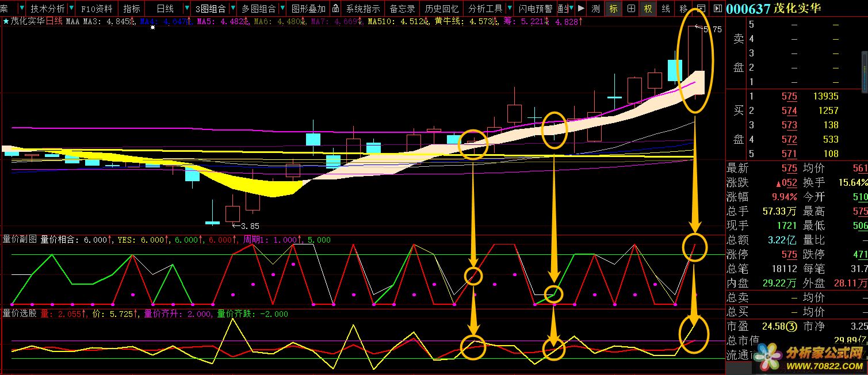The image size is (868, 375).
Task: Expand the 3图组合 dropdown arrow
Action: (232, 9)
